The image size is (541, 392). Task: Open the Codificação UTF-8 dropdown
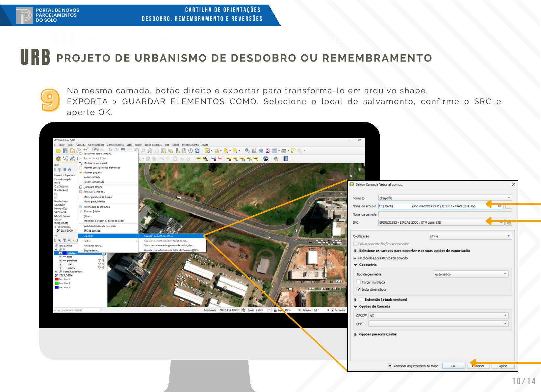[470, 236]
